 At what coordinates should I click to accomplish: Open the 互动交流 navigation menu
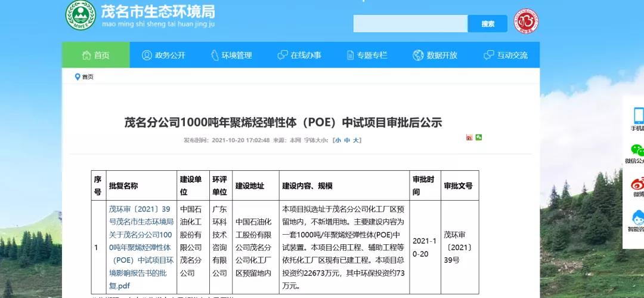[505, 55]
